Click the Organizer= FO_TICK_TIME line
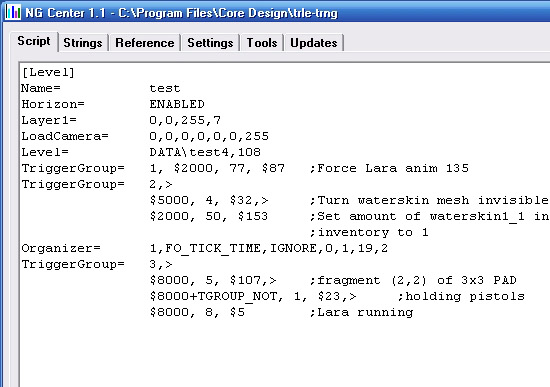550x387 pixels. (x=204, y=248)
